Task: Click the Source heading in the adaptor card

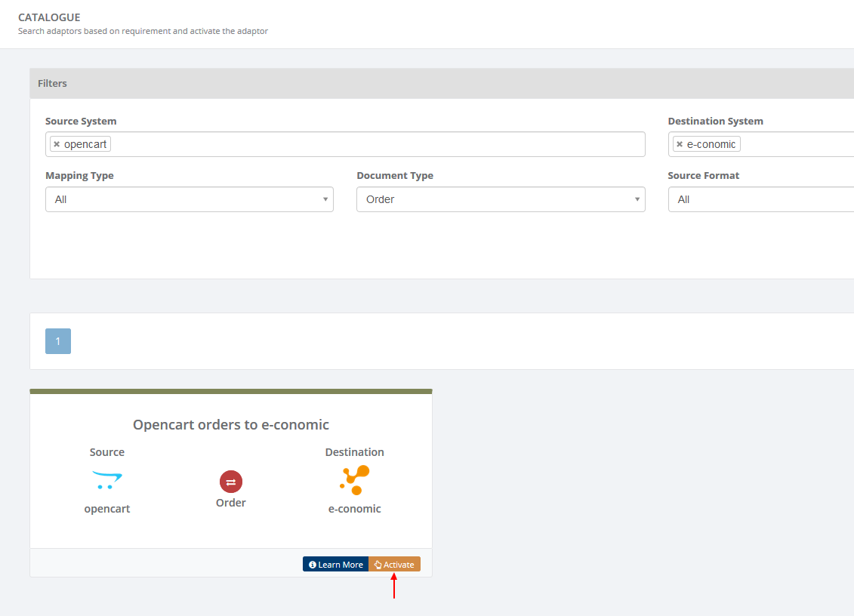Action: [x=107, y=452]
